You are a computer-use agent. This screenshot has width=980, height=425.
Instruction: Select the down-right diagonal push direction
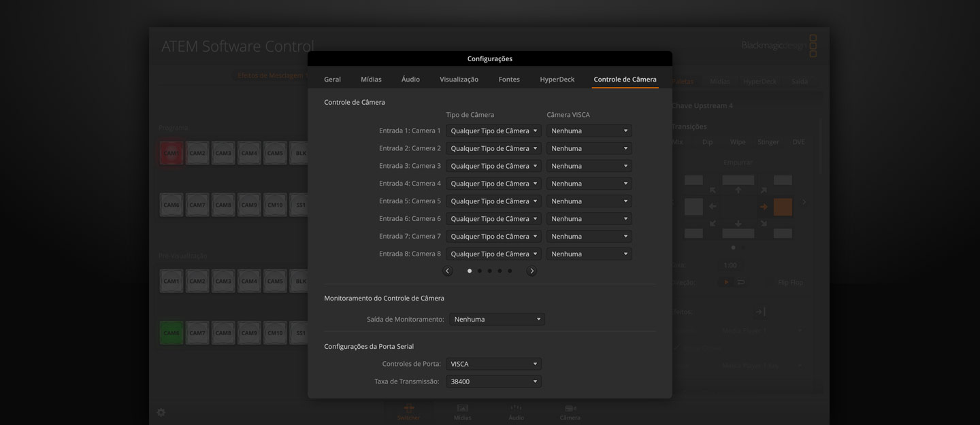(x=764, y=223)
